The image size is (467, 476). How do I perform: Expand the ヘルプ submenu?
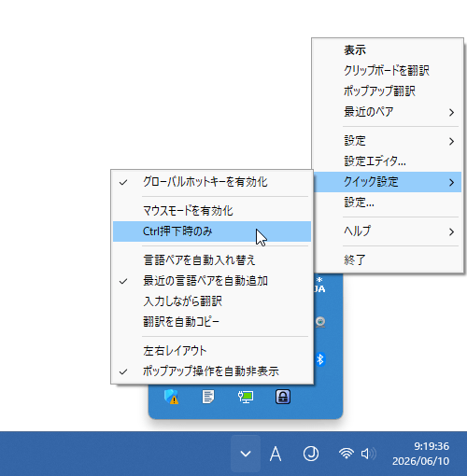(x=388, y=231)
